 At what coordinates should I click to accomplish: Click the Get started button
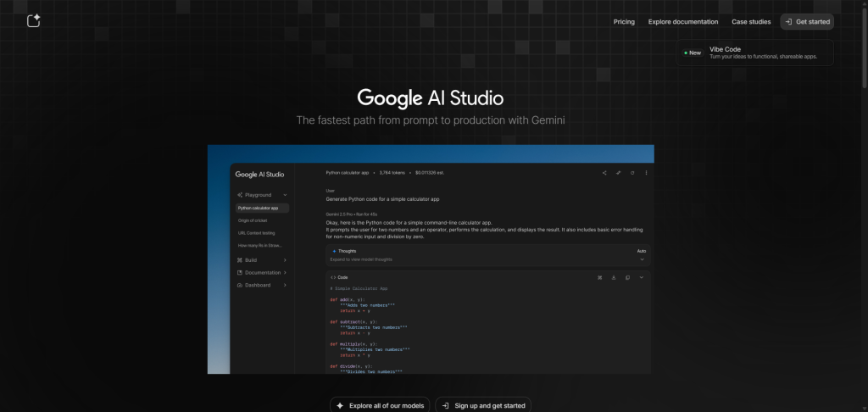coord(807,22)
